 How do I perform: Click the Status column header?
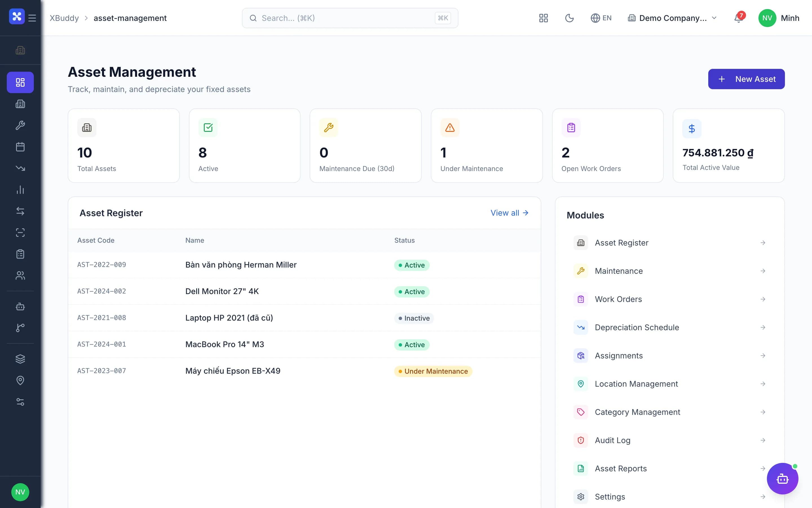tap(404, 240)
